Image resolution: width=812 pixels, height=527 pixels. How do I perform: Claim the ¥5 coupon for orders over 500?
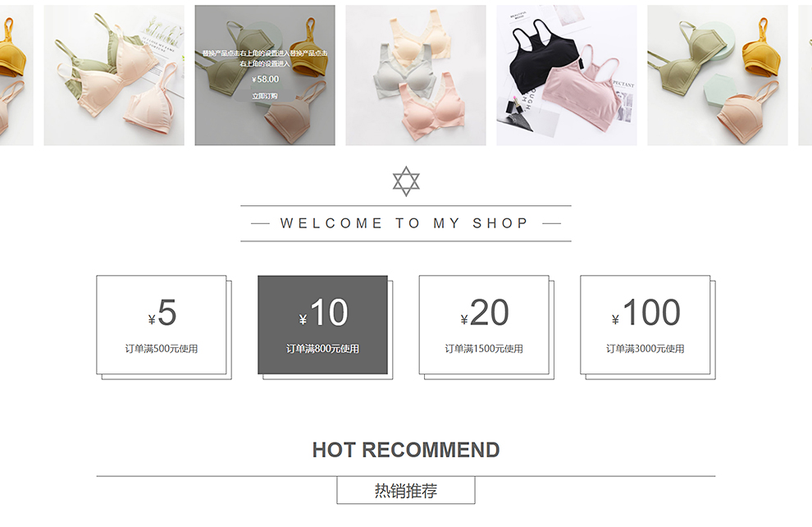coord(161,324)
